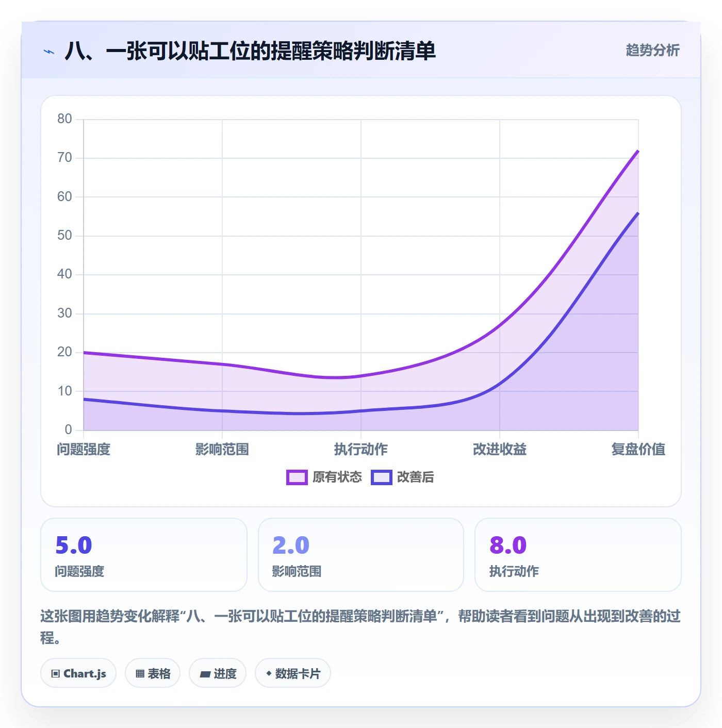Click the 改善后 legend label

(x=415, y=477)
